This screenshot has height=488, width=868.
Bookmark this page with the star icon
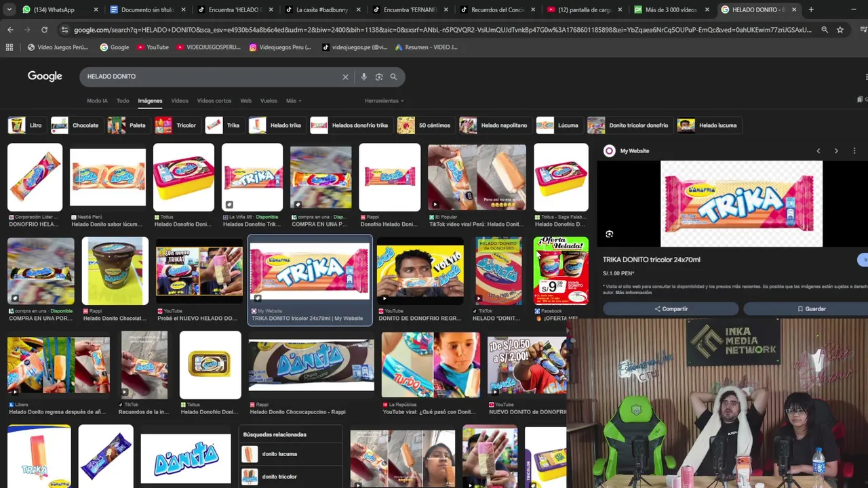[x=840, y=30]
